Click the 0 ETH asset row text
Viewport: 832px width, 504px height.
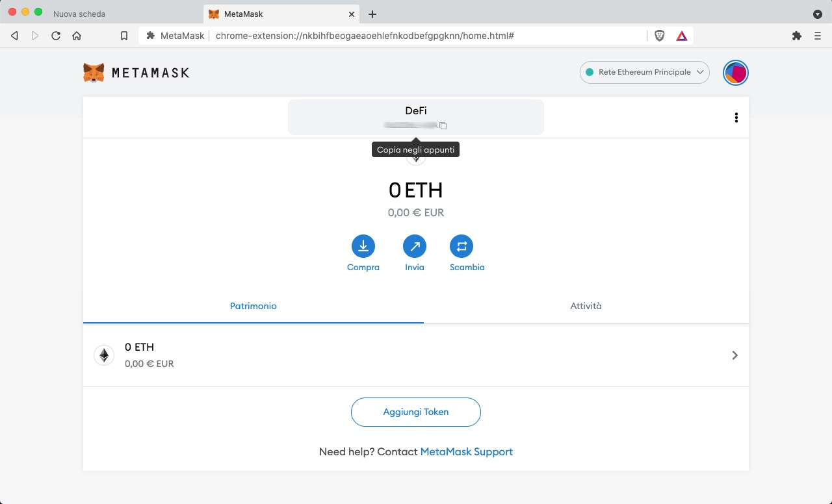click(139, 347)
